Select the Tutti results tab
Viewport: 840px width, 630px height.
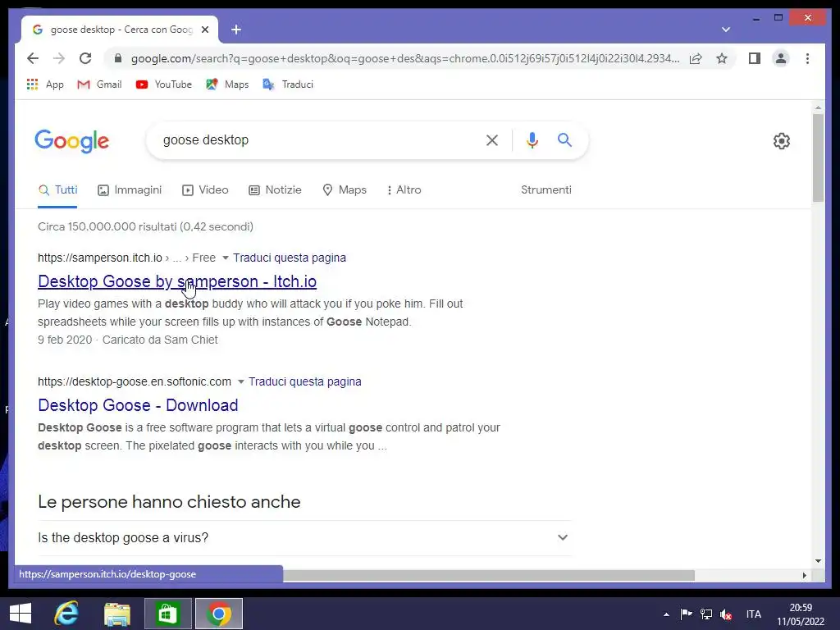pyautogui.click(x=58, y=190)
